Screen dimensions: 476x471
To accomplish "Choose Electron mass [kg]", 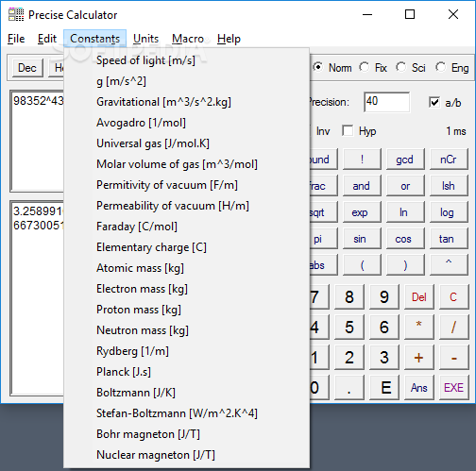I will [186, 289].
